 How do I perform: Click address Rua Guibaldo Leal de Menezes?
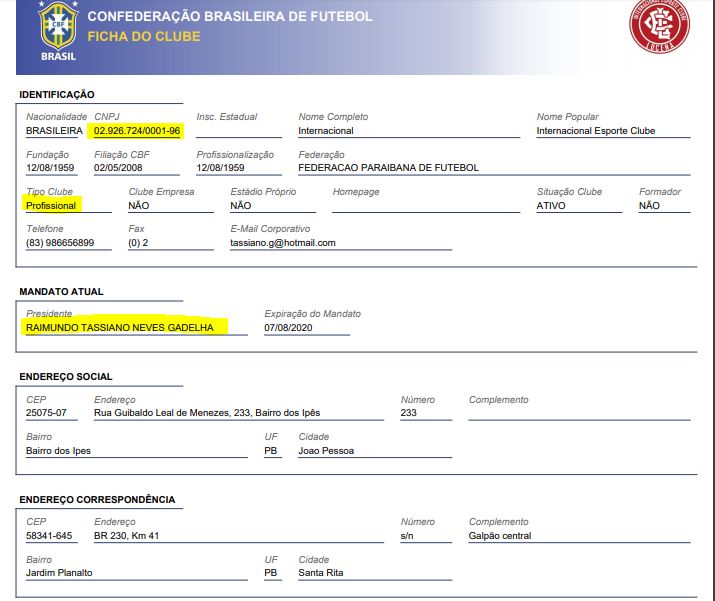click(207, 413)
